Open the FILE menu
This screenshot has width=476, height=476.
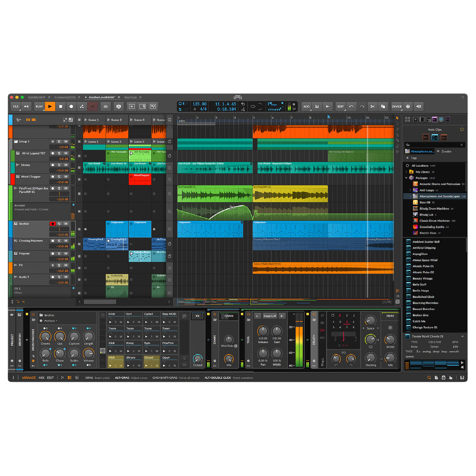click(x=16, y=107)
